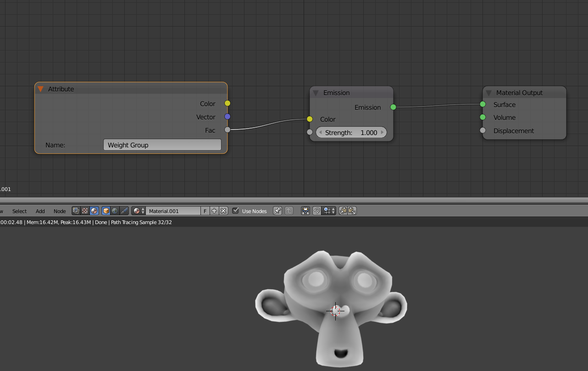The height and width of the screenshot is (371, 588).
Task: Click the rendered monkey head in viewport
Action: pos(331,309)
